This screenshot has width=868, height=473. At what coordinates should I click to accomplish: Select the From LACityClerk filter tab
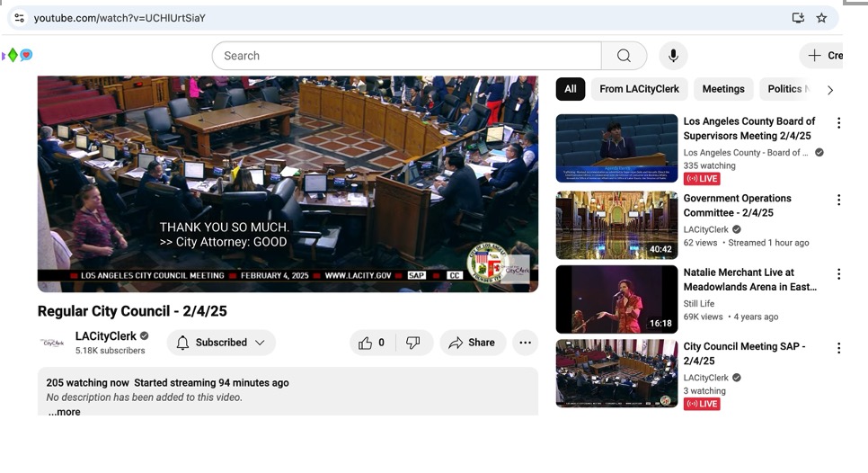pyautogui.click(x=642, y=89)
